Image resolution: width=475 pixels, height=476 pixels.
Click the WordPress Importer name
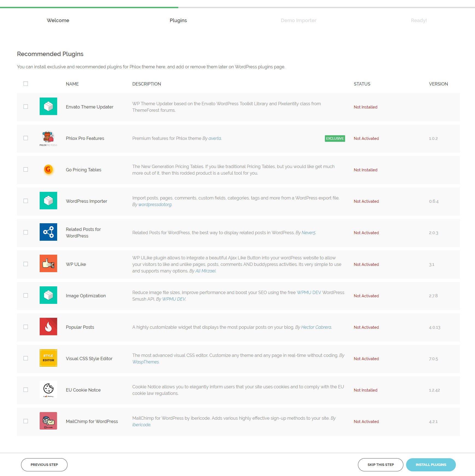pos(86,201)
